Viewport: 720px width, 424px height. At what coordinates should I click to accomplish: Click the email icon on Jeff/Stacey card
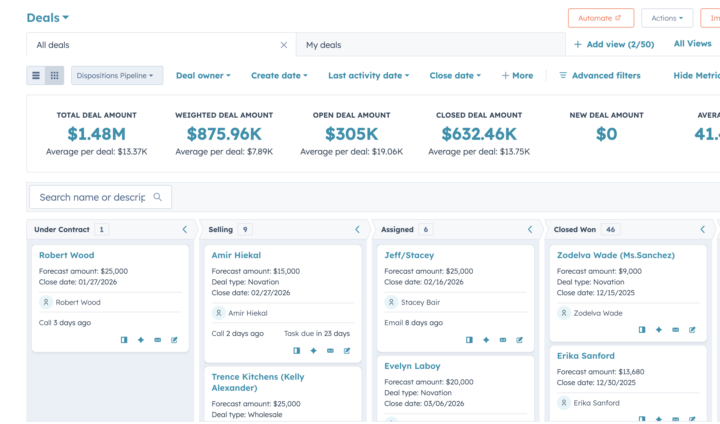click(x=503, y=340)
